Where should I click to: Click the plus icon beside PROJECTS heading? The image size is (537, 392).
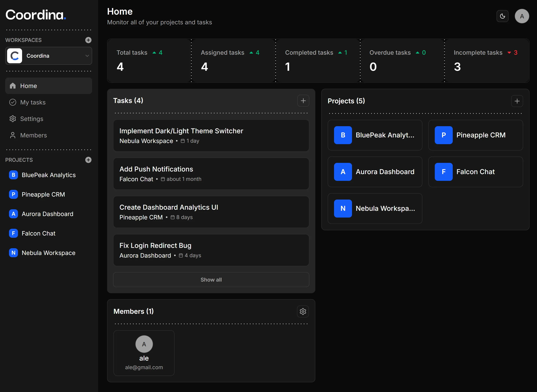coord(88,160)
